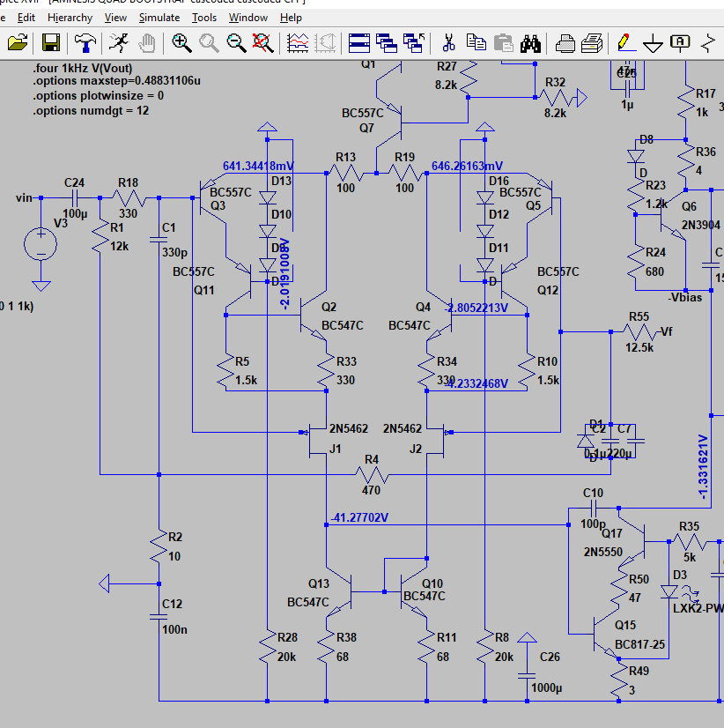Image resolution: width=724 pixels, height=728 pixels.
Task: Open the Hierarchy menu
Action: coord(70,18)
